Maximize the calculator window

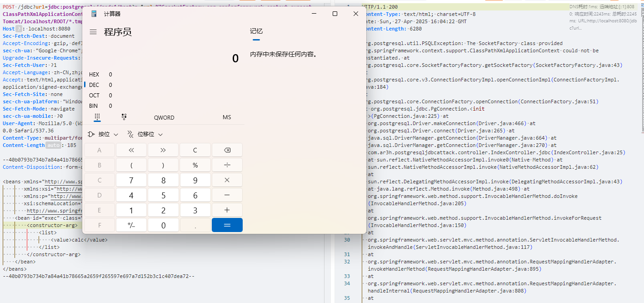[x=335, y=14]
